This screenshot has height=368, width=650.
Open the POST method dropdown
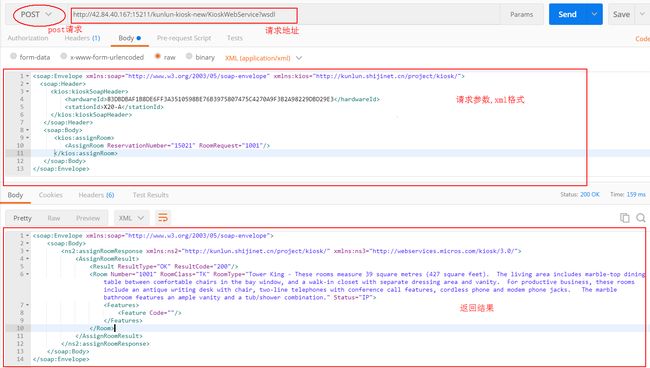[x=36, y=15]
